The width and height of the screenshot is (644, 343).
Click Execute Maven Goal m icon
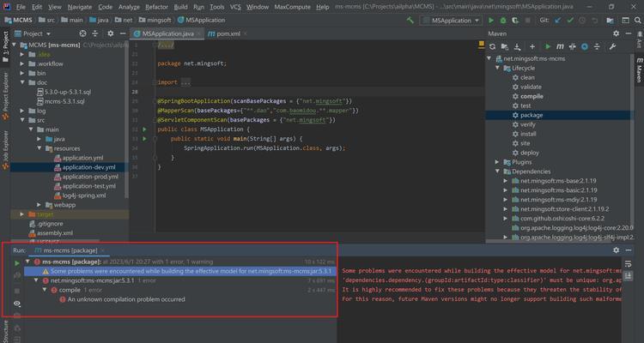coord(560,47)
